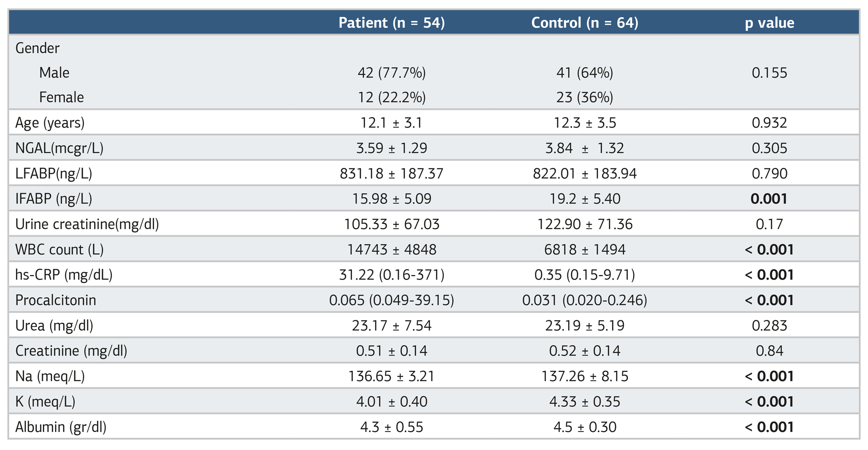Click the Albumin (gr/dl) row label
The image size is (868, 450).
pyautogui.click(x=61, y=427)
